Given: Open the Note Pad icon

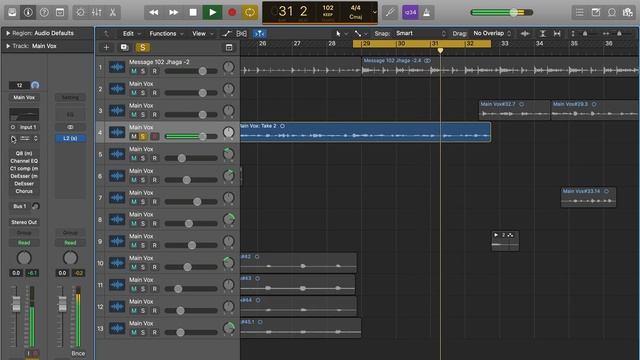Looking at the screenshot, I should point(596,12).
